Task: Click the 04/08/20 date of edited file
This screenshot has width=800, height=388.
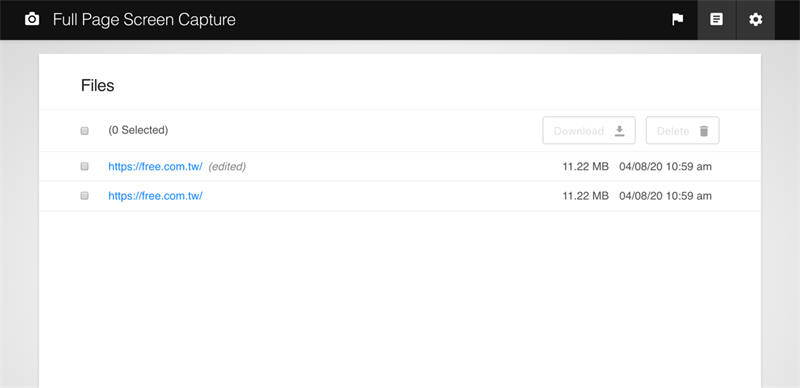Action: tap(640, 166)
